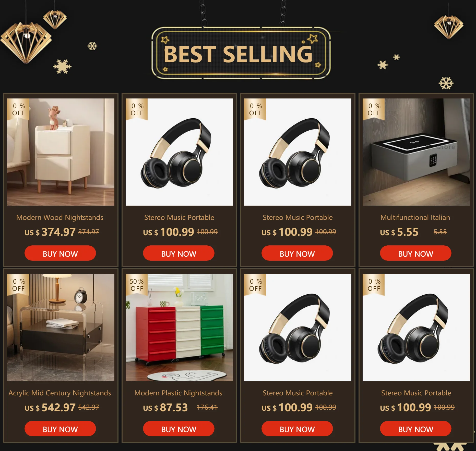Click the Modern Plastic Nightstands title
The image size is (476, 451).
click(x=178, y=393)
